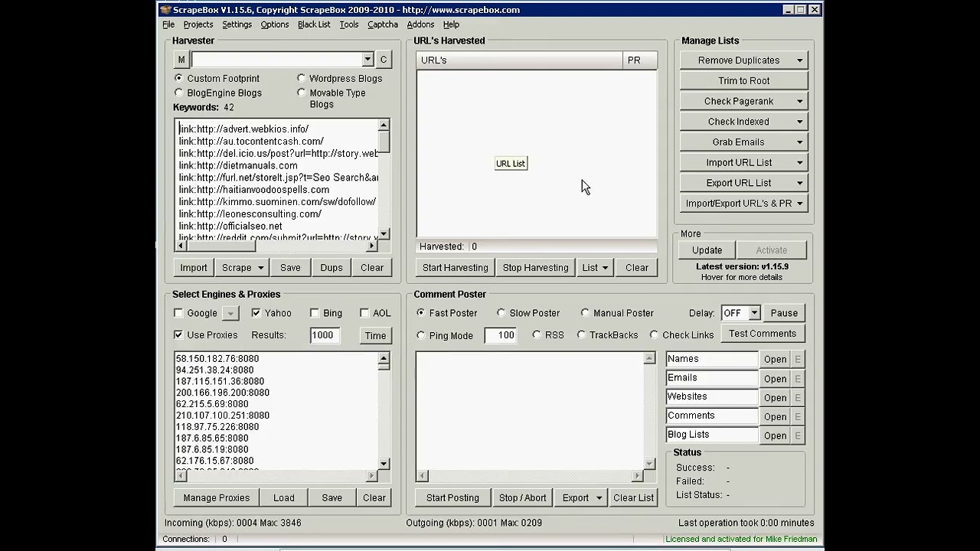Image resolution: width=980 pixels, height=551 pixels.
Task: Click the URL's column header
Action: pos(520,60)
